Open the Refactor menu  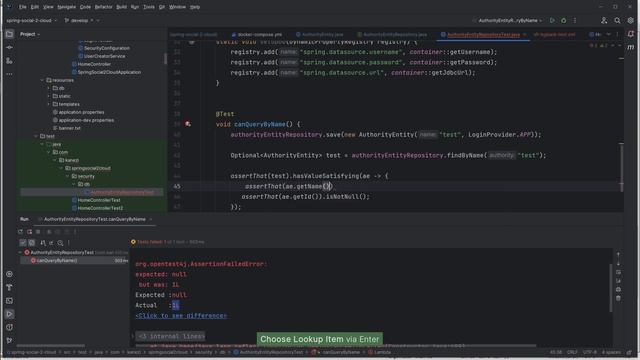(x=103, y=7)
